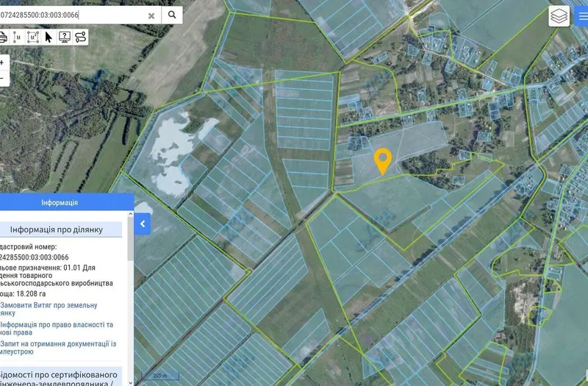Open the blue hamburger menu
This screenshot has width=588, height=386.
581,16
